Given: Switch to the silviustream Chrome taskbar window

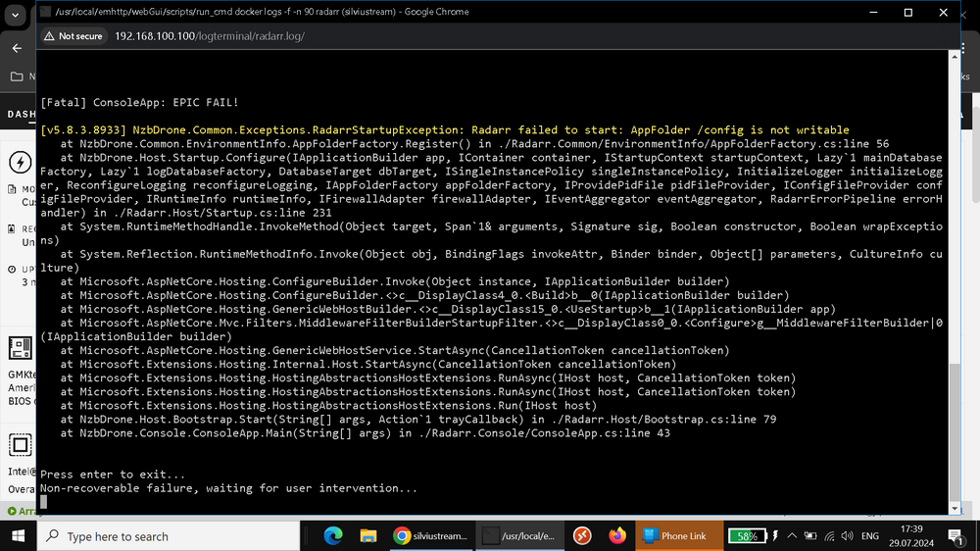Looking at the screenshot, I should pos(430,536).
